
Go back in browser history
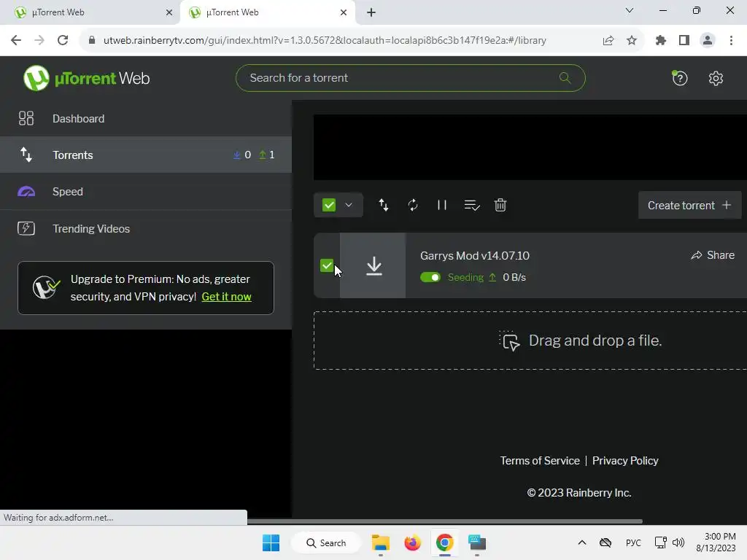(16, 41)
